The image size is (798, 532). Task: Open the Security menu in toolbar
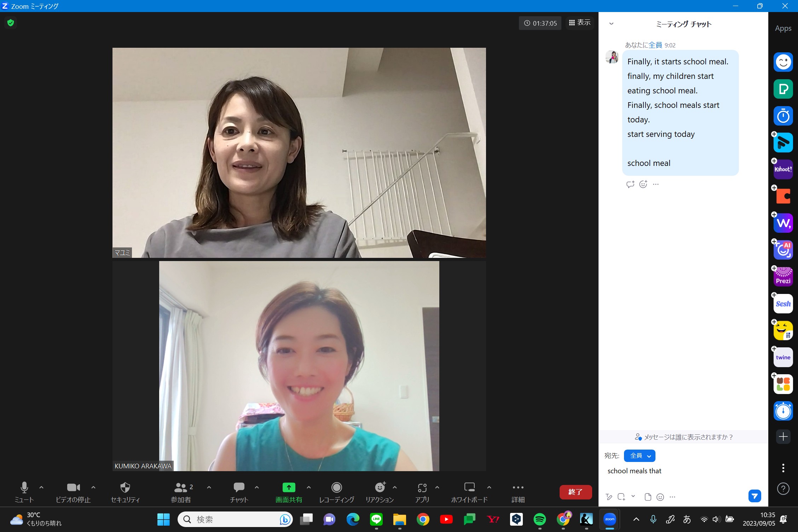(x=125, y=492)
